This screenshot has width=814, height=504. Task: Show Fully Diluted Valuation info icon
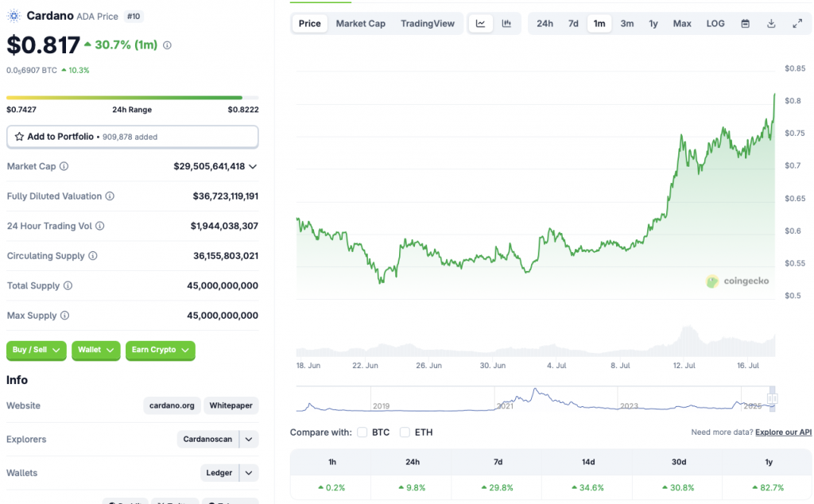[x=110, y=196]
